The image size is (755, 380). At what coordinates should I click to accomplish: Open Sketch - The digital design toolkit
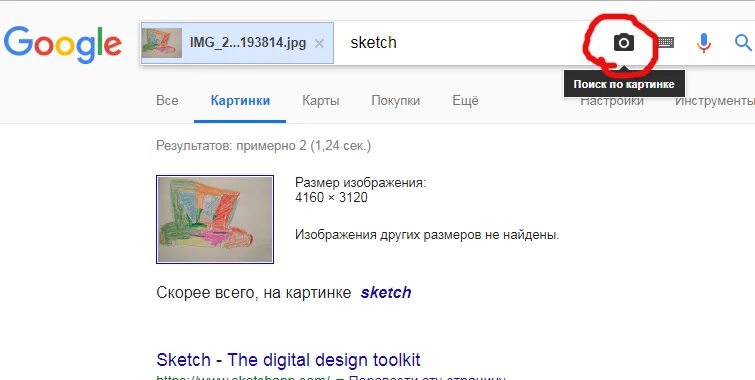288,360
